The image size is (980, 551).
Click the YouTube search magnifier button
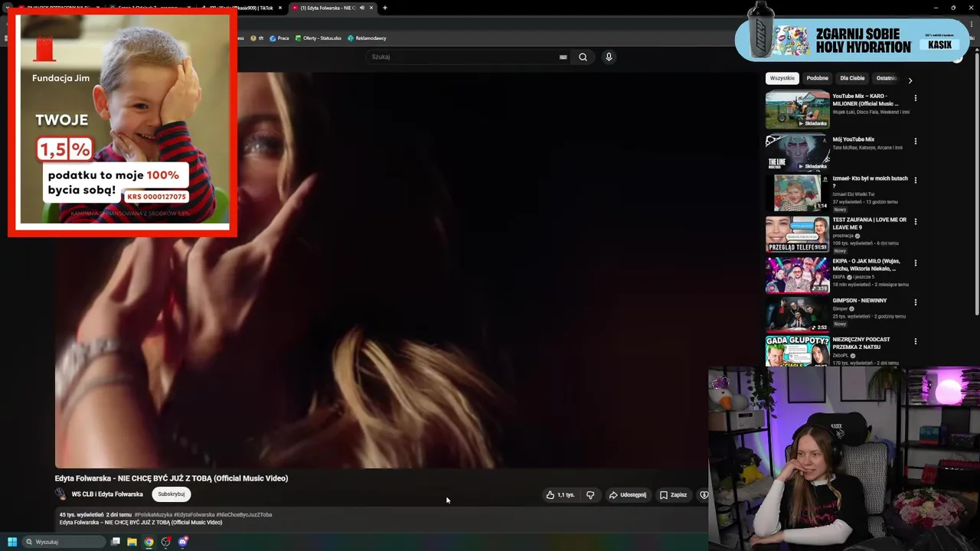click(583, 57)
